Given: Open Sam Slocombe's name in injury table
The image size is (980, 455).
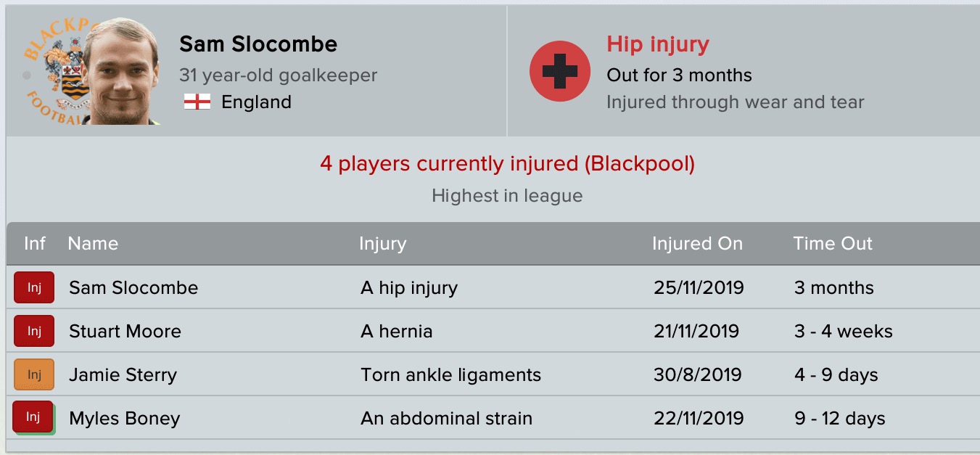Looking at the screenshot, I should pyautogui.click(x=133, y=287).
